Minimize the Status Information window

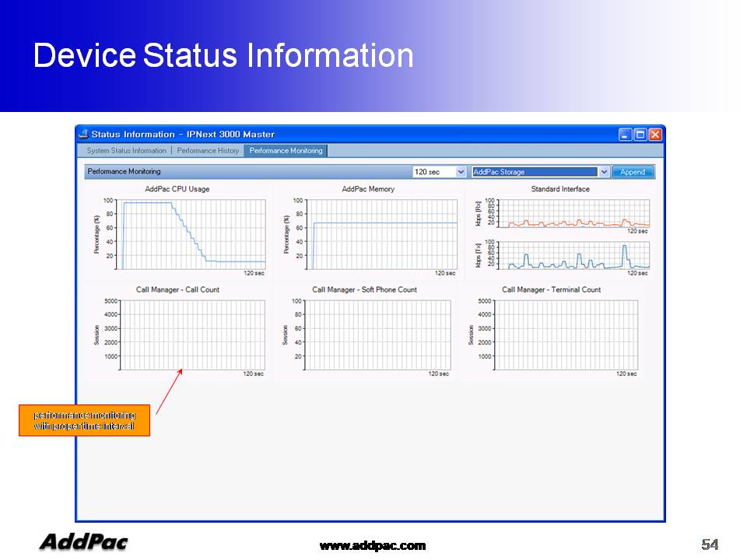click(625, 135)
